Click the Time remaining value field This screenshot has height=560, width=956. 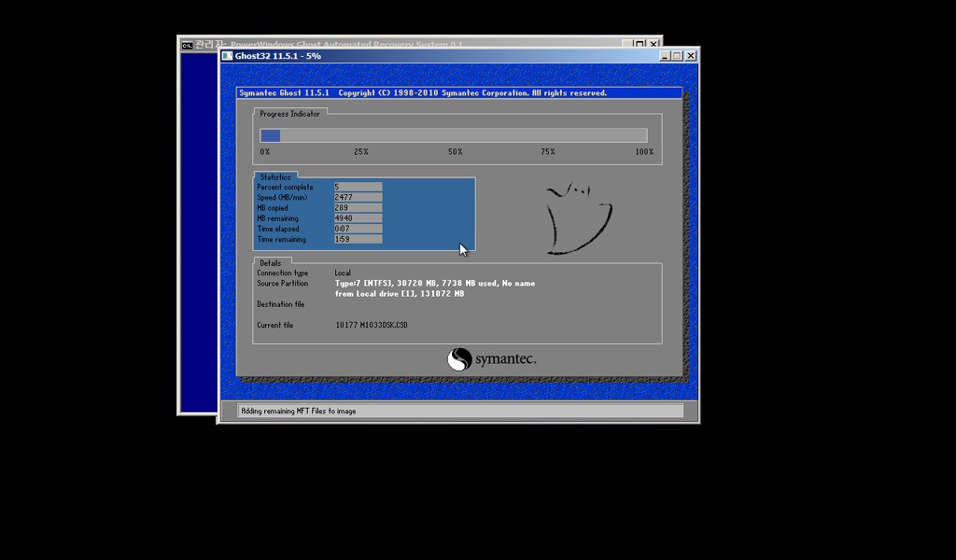click(x=358, y=239)
